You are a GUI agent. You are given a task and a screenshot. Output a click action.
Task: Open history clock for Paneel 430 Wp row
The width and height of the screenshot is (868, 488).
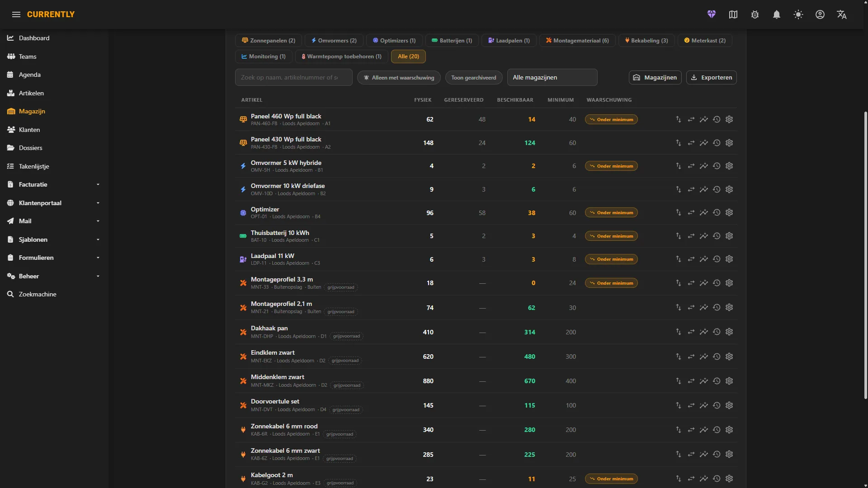point(717,143)
